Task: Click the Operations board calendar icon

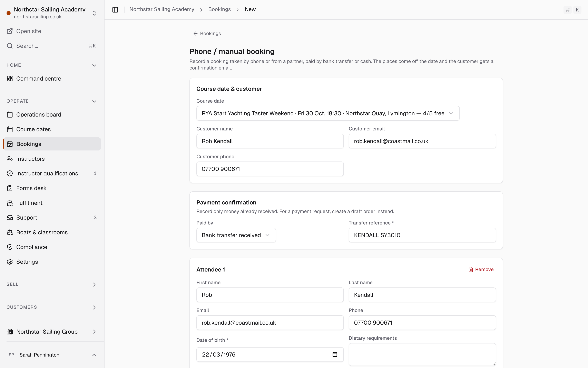Action: click(10, 115)
